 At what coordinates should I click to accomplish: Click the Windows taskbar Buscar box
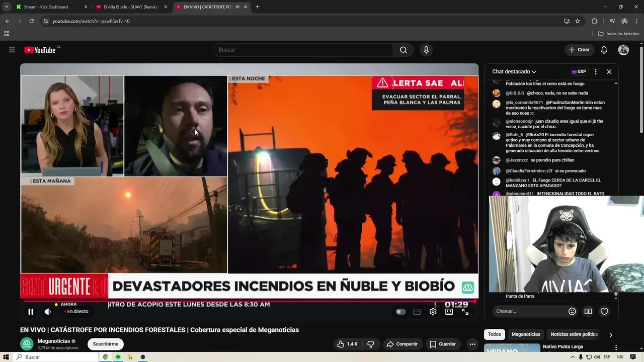point(56,357)
